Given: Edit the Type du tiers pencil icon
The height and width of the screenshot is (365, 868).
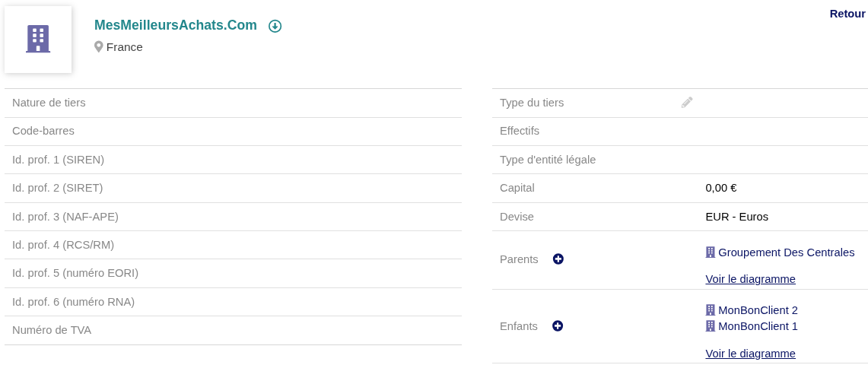Looking at the screenshot, I should [687, 103].
